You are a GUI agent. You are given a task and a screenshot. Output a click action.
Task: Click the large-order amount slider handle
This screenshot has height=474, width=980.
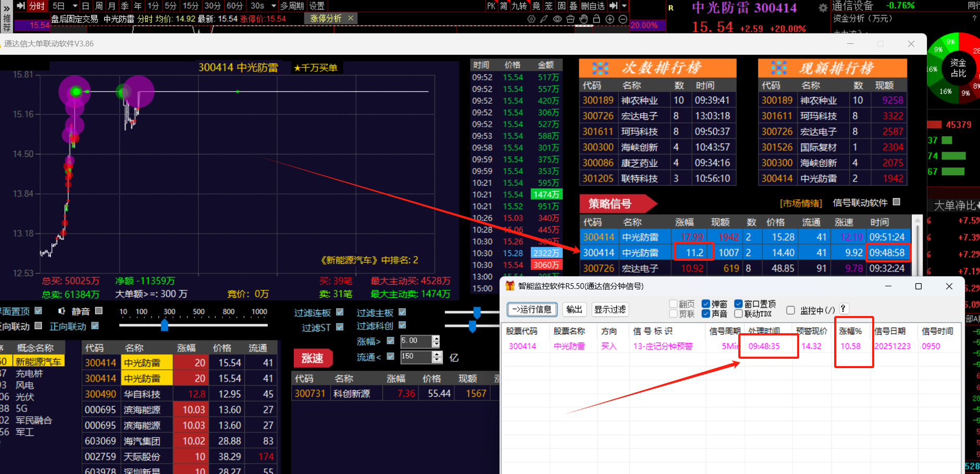[x=165, y=325]
